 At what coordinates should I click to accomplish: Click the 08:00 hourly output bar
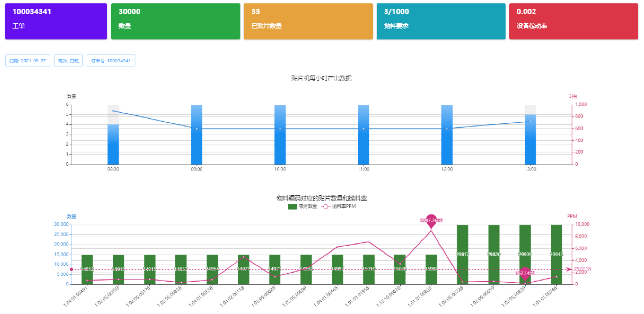(x=113, y=145)
